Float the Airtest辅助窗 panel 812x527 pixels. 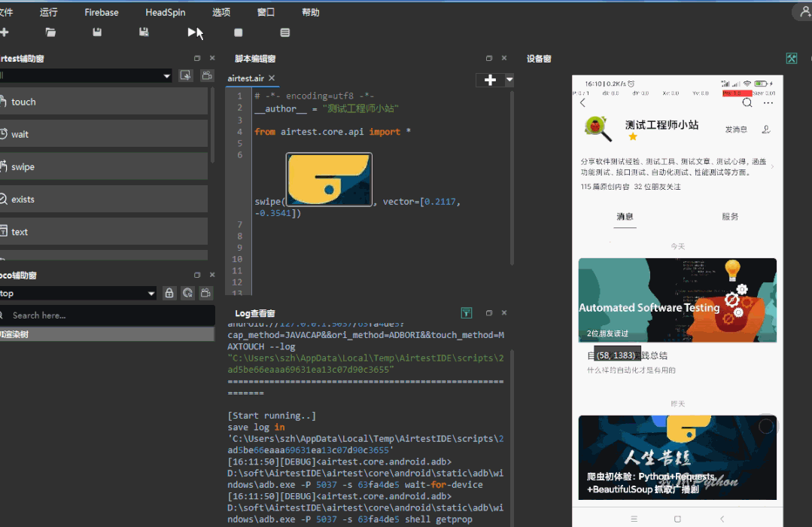(x=196, y=58)
